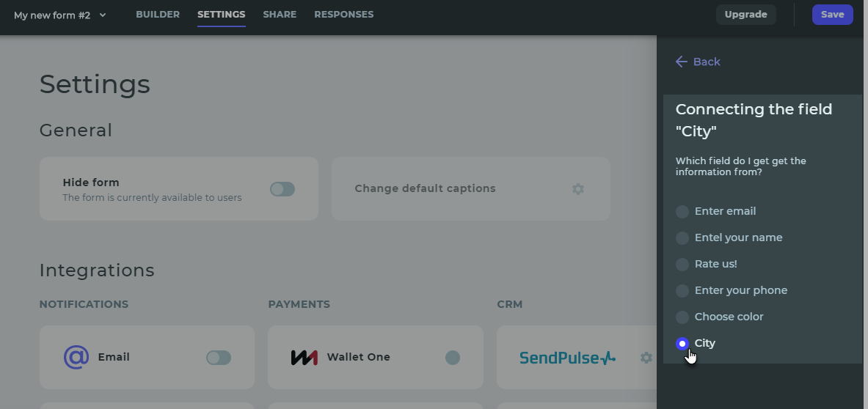Screen dimensions: 868x409
Task: Go to the Responses tab
Action: (x=343, y=15)
